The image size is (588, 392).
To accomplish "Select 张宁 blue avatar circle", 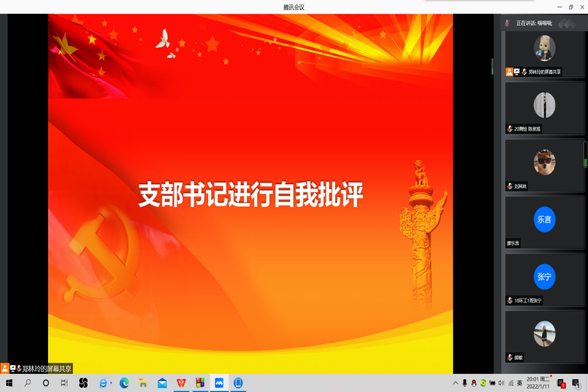I will pos(544,277).
